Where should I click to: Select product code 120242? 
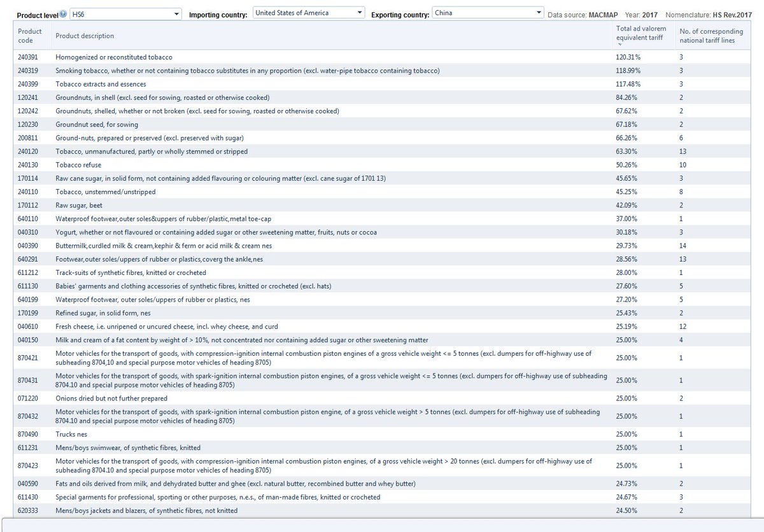[x=28, y=111]
